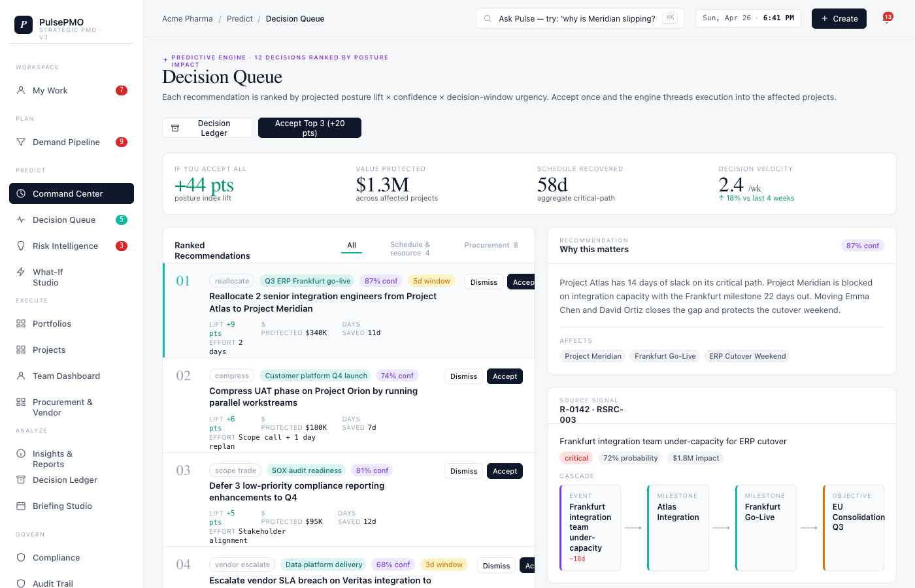This screenshot has width=915, height=588.
Task: Dismiss recommendation 04 Escalate vendor SLA
Action: [x=496, y=566]
